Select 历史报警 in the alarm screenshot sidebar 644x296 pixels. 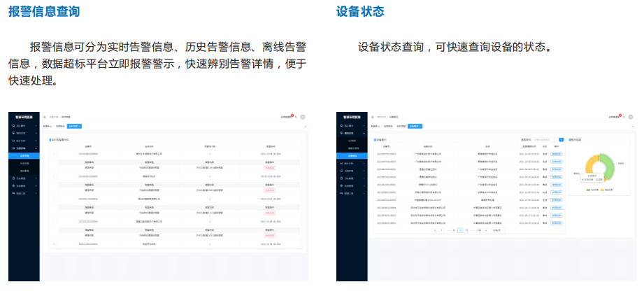[x=24, y=163]
